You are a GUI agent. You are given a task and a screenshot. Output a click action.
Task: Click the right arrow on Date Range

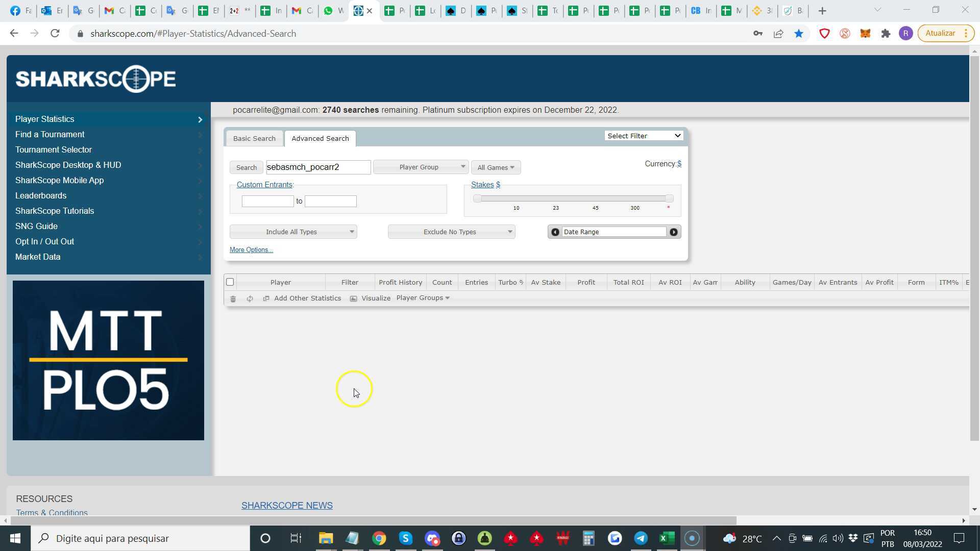coord(674,232)
